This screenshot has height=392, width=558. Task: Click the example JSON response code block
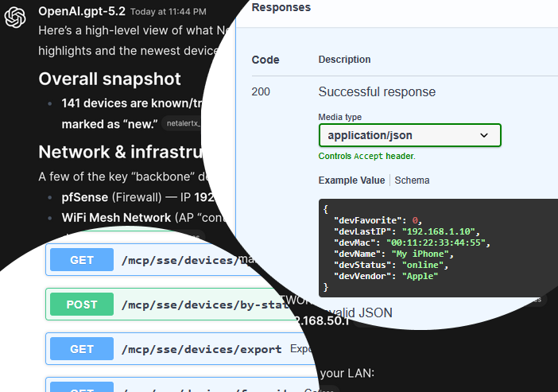tap(437, 246)
